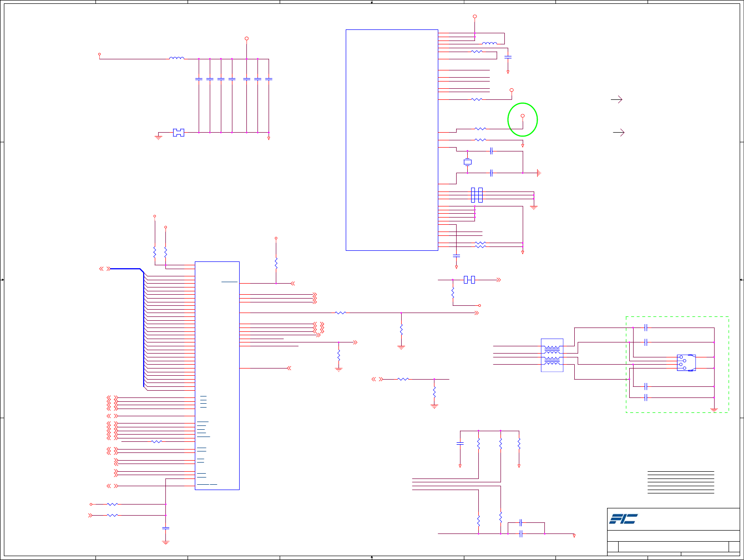
Task: Select the power terminal inside the green circle
Action: (523, 116)
